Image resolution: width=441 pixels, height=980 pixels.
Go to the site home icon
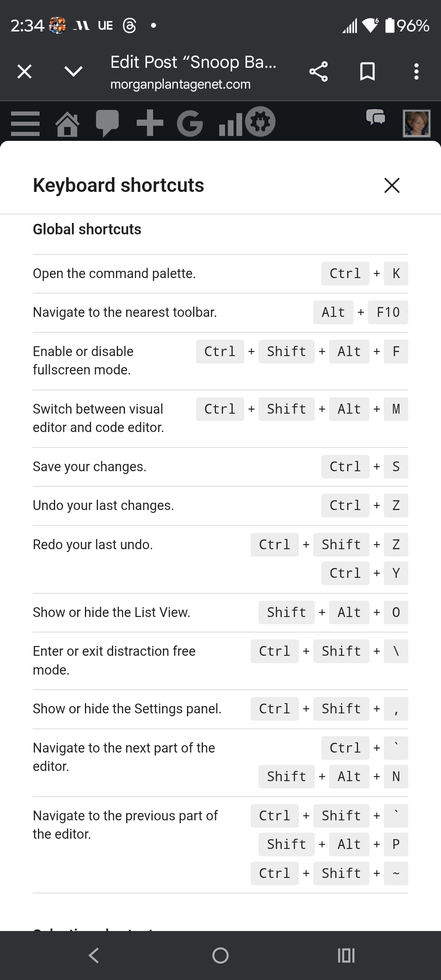coord(67,123)
